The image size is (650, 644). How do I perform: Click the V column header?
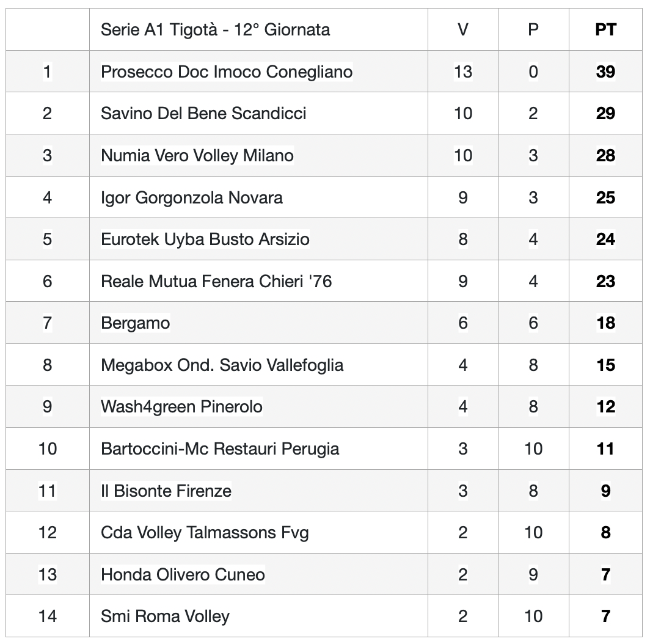click(462, 30)
